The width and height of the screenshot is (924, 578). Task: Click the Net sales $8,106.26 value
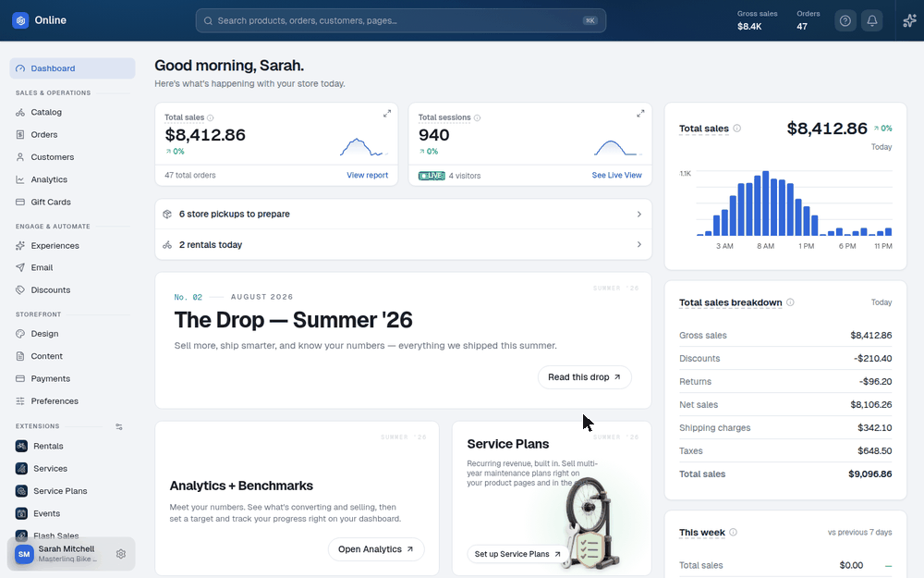pyautogui.click(x=870, y=405)
